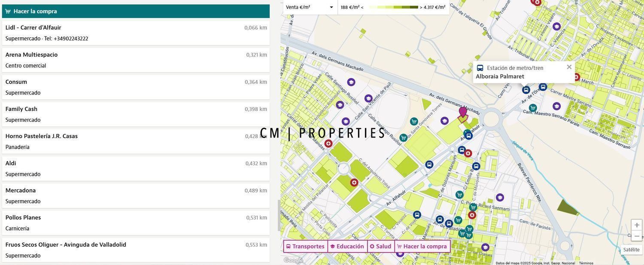The image size is (644, 265).
Task: Click the magenta property location pin
Action: coord(463,113)
